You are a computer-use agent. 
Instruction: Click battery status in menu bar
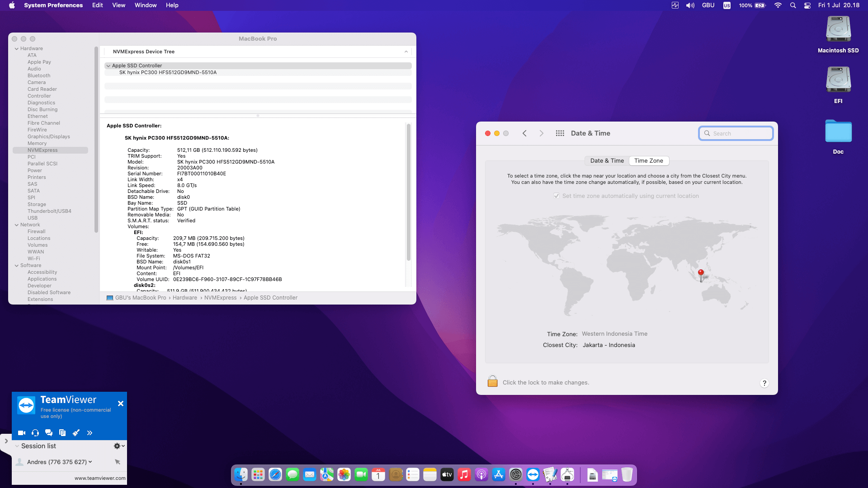(752, 5)
